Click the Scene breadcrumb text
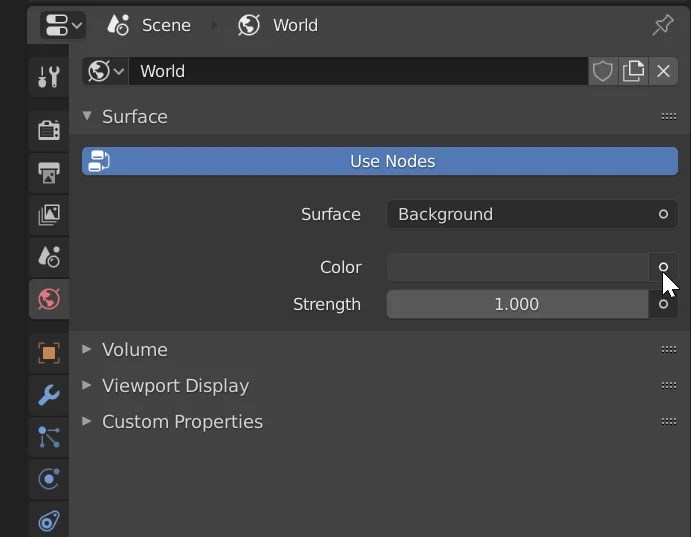The image size is (691, 537). [x=166, y=26]
